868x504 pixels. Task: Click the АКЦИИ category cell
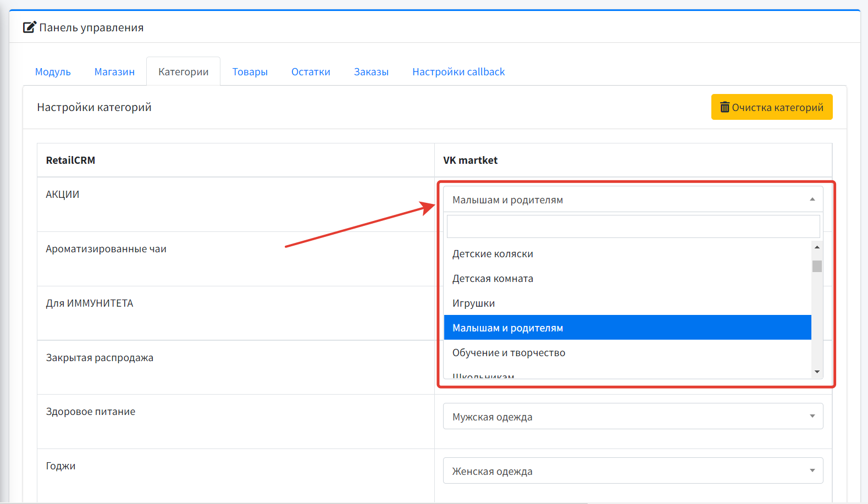coord(236,204)
